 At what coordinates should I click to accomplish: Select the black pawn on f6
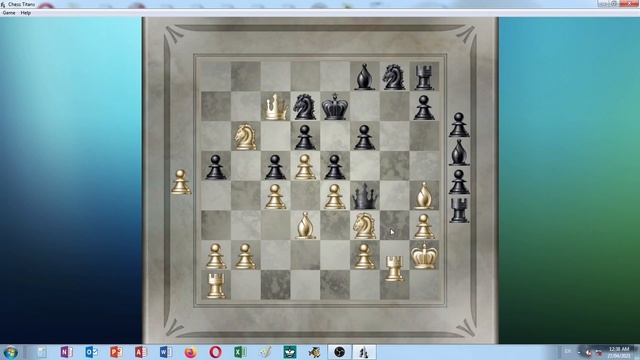pyautogui.click(x=364, y=138)
